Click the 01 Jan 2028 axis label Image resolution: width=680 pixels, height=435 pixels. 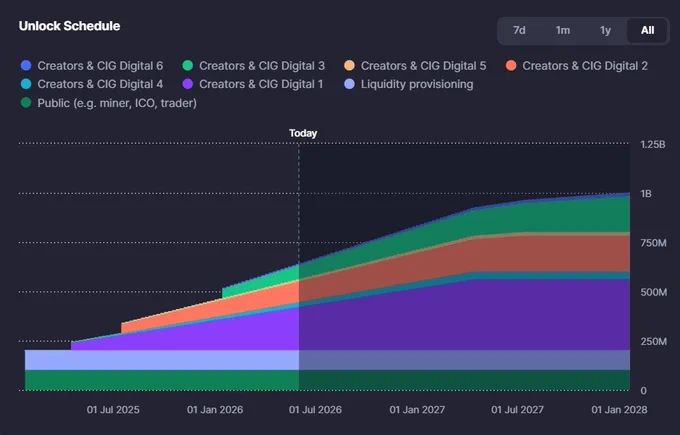coord(619,410)
